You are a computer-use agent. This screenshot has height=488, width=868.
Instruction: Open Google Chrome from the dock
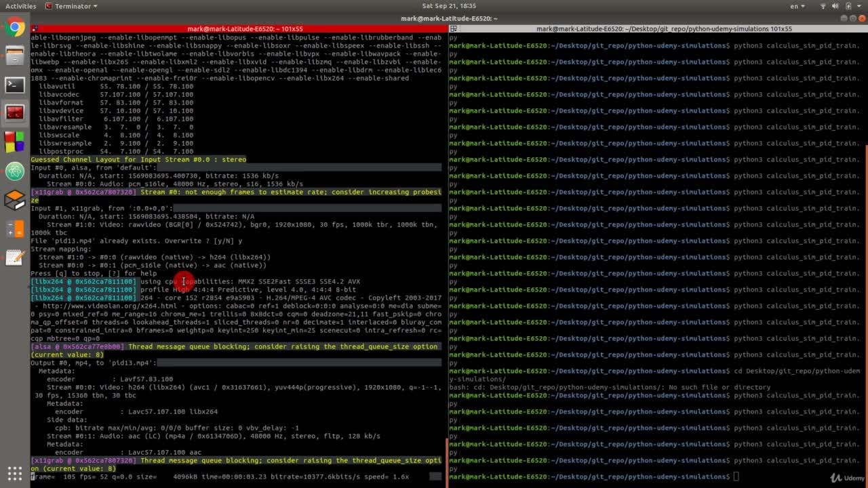coord(15,28)
